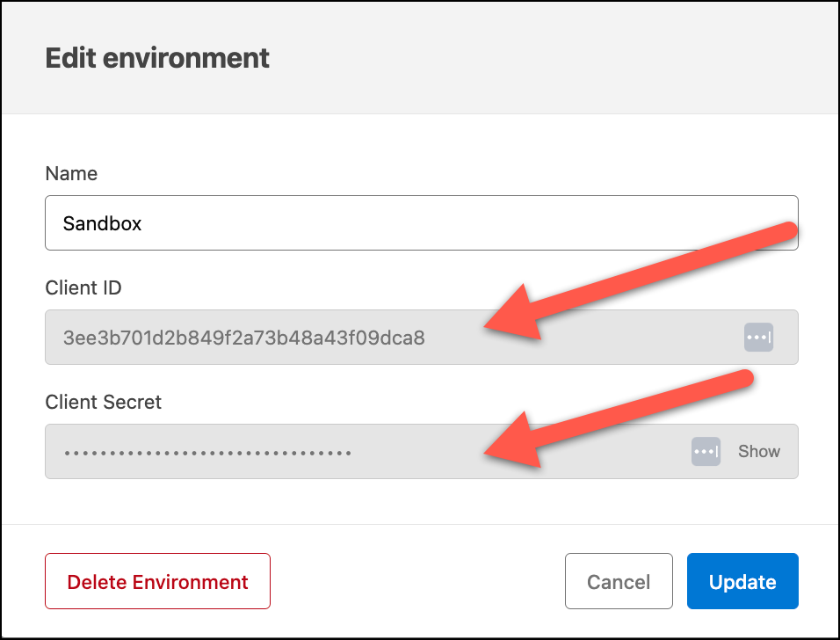Screen dimensions: 840x640
Task: Click the masked dots of the secret
Action: (x=208, y=453)
